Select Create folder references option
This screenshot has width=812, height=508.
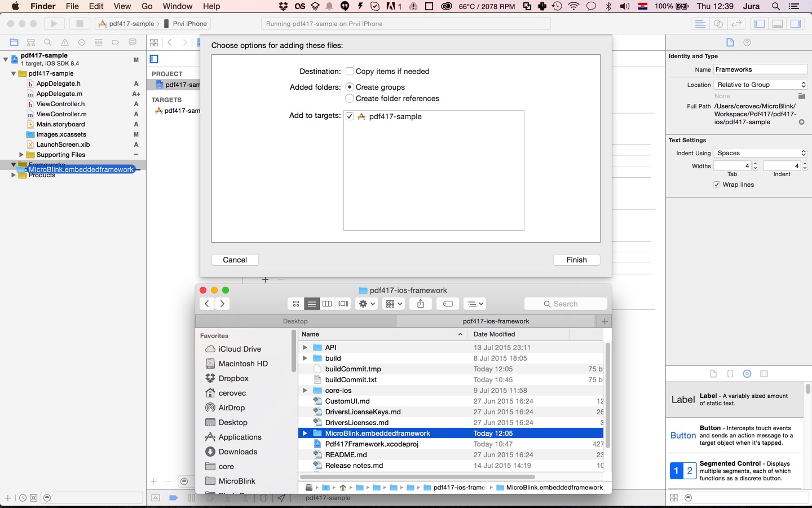[350, 98]
